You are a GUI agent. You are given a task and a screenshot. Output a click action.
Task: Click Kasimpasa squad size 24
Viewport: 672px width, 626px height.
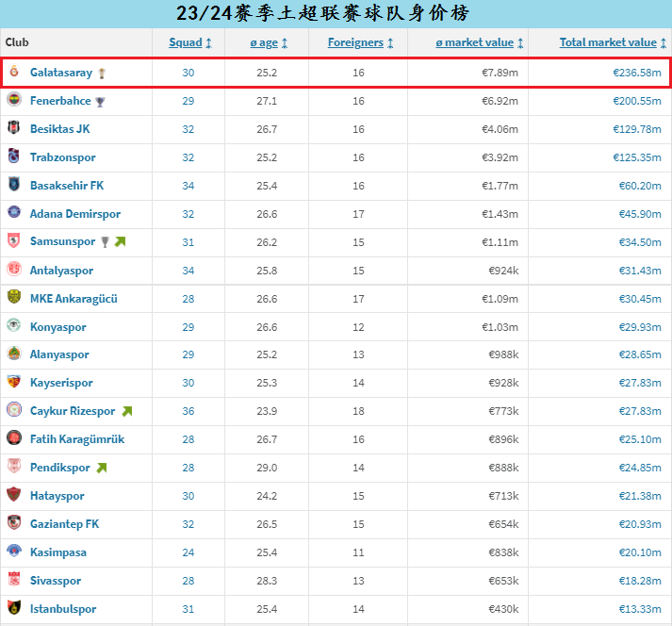(188, 552)
